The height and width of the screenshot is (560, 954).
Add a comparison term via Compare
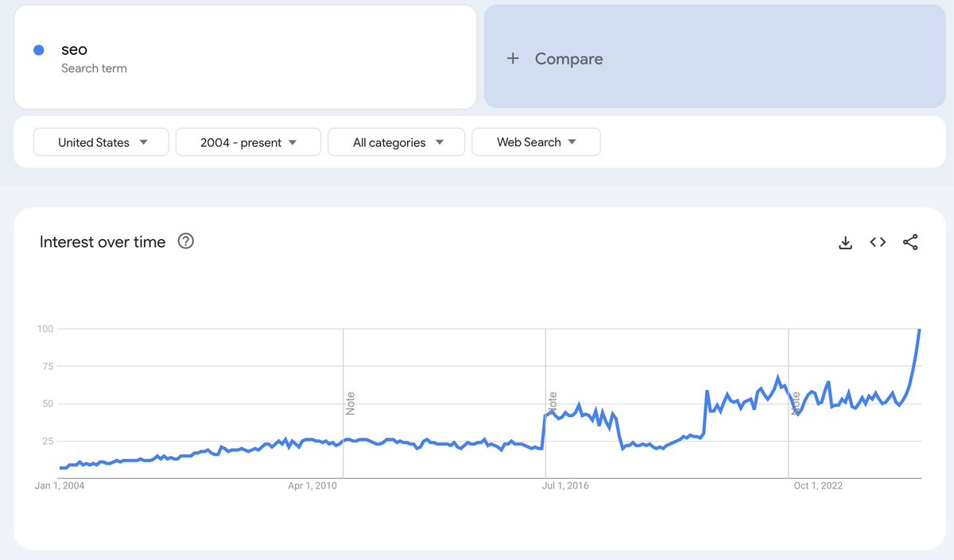tap(715, 56)
